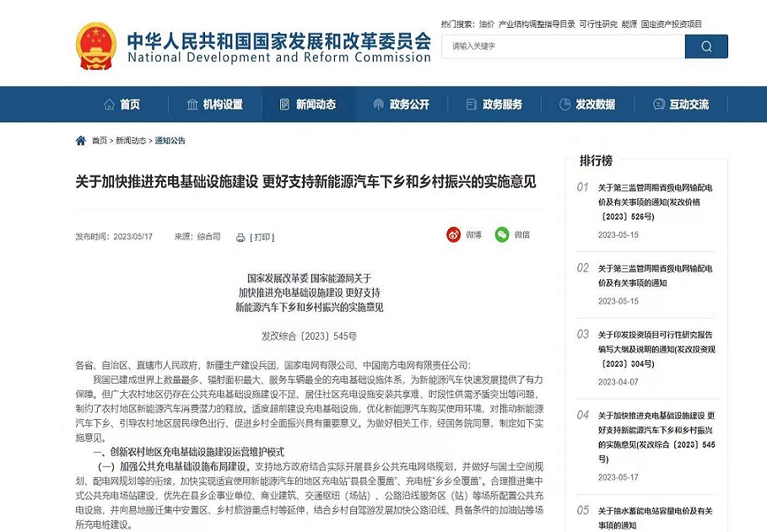Open 首页 in the navigation bar

tap(122, 105)
